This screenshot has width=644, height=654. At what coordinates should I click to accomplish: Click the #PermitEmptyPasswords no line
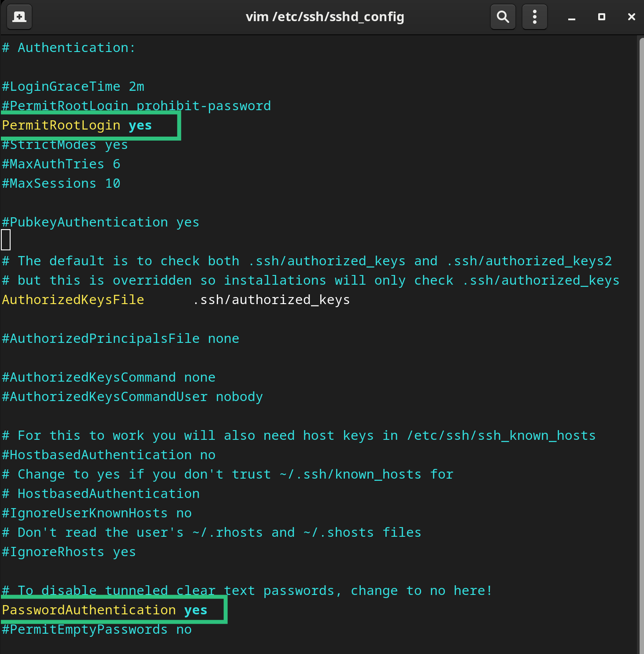(x=96, y=629)
